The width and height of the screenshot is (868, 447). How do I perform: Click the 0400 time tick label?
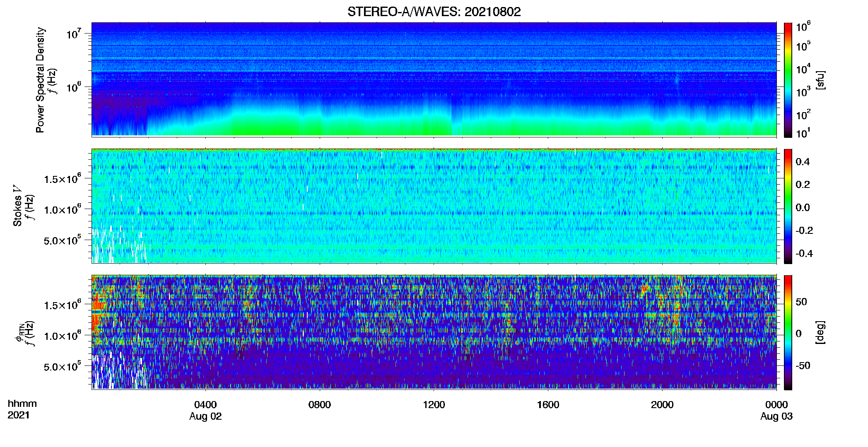205,405
